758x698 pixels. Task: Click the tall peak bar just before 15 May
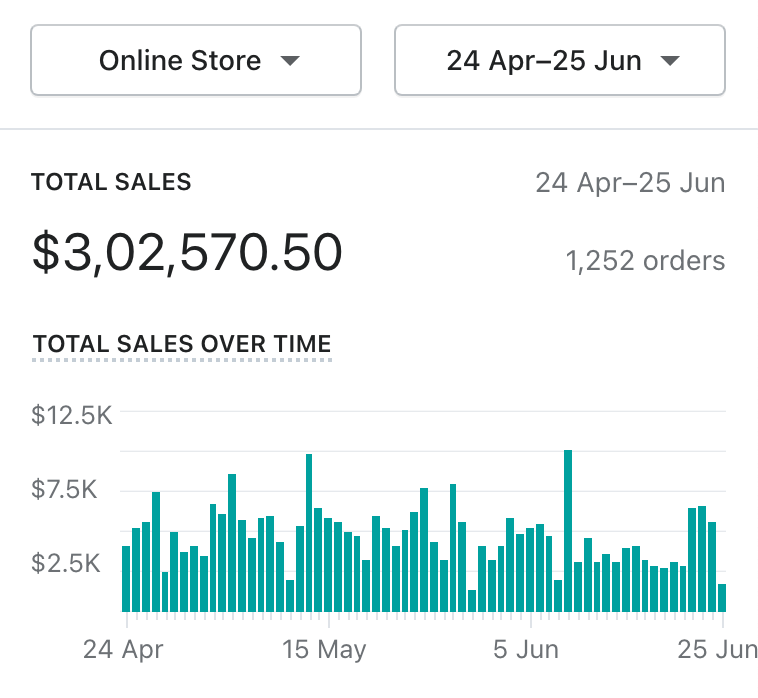click(309, 532)
